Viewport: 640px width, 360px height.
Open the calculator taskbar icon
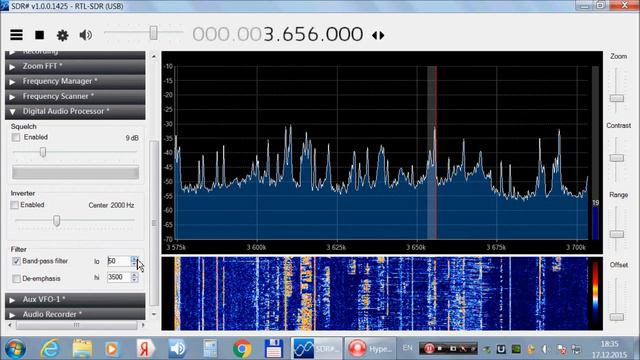click(210, 349)
